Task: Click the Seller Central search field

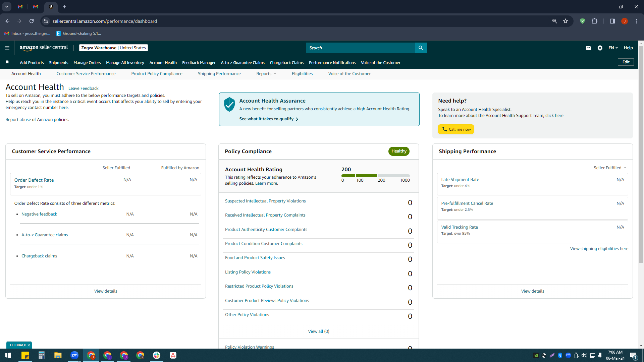Action: (x=361, y=48)
